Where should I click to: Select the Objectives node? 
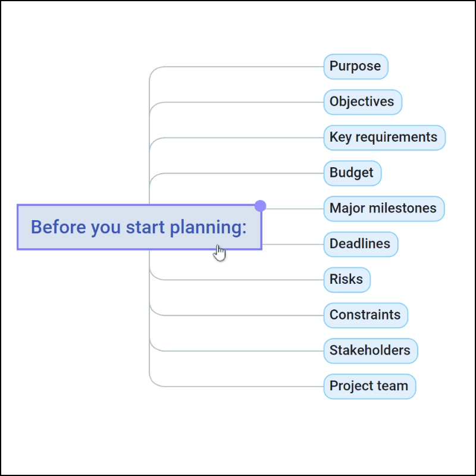pyautogui.click(x=362, y=102)
